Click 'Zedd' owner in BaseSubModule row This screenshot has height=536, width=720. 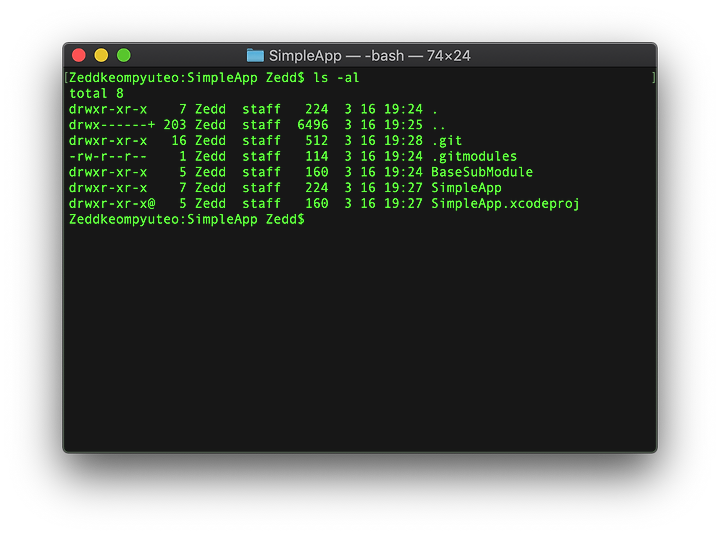210,172
